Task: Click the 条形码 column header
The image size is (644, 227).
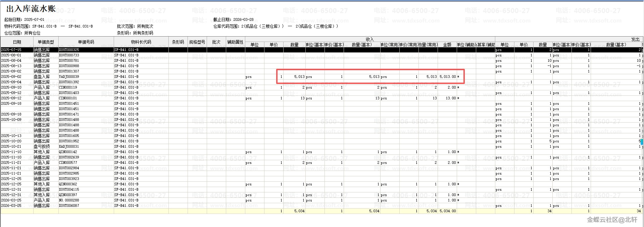Action: coord(178,42)
